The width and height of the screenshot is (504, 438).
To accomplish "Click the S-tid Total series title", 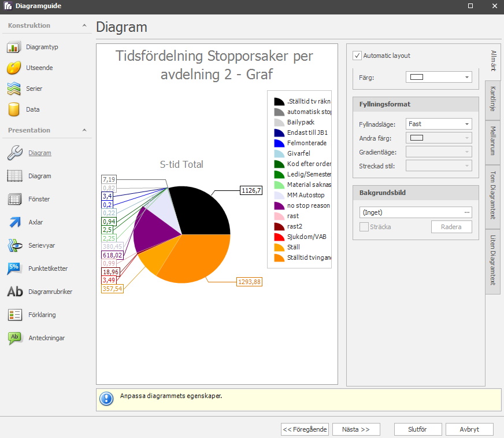I will pyautogui.click(x=181, y=164).
